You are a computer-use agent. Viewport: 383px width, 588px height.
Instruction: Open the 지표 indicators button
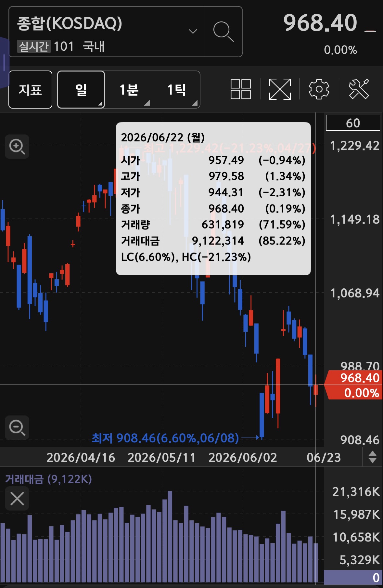point(30,89)
